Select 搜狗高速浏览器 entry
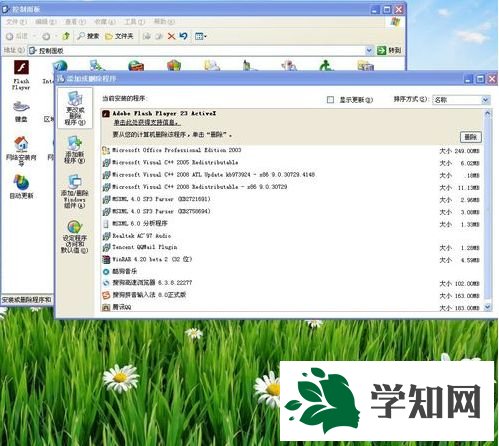The image size is (499, 446). pos(291,283)
